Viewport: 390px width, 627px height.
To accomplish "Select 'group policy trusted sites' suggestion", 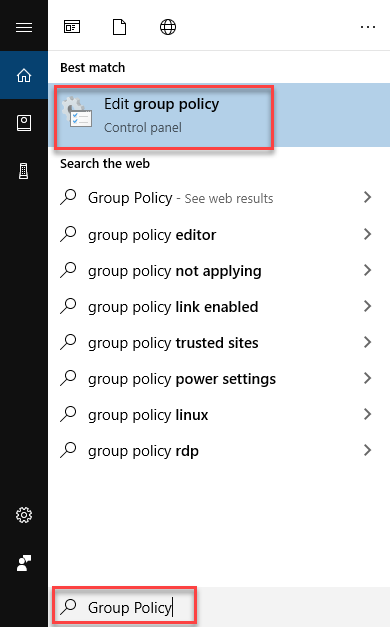I will point(219,343).
